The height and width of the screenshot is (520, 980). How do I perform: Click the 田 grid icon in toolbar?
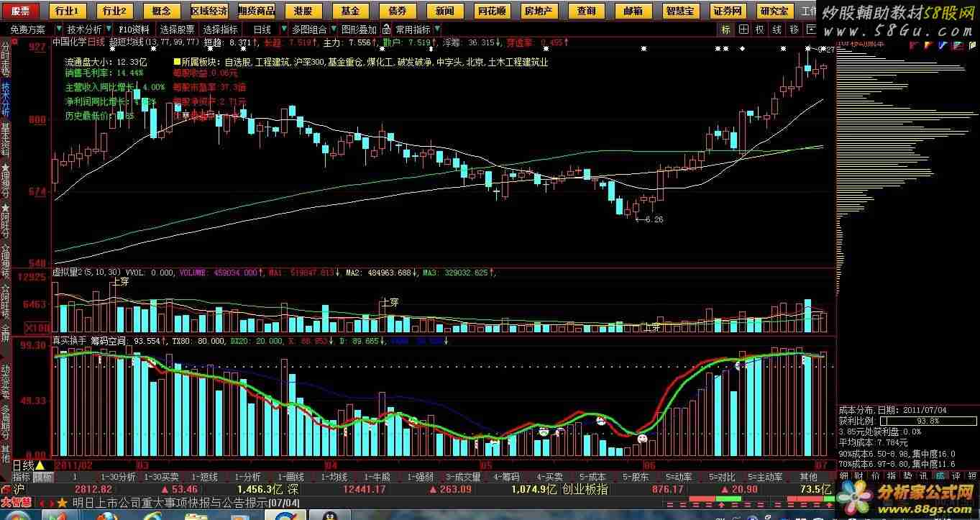(x=743, y=29)
